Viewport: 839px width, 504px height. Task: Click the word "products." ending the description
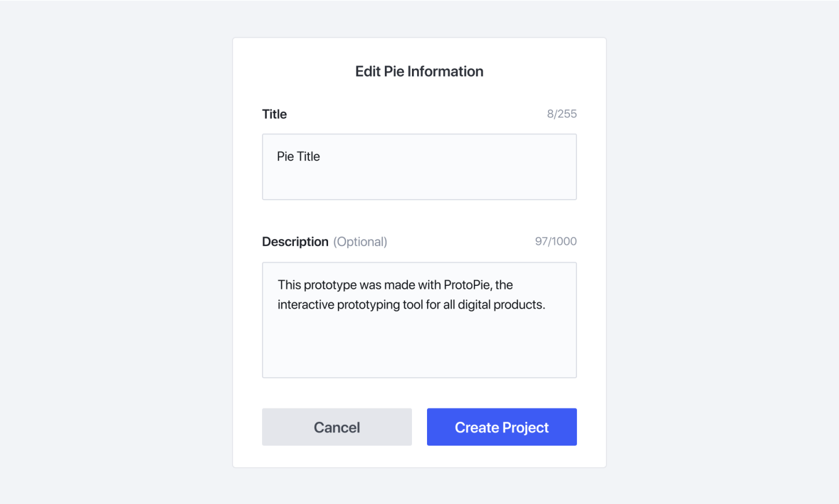point(520,304)
